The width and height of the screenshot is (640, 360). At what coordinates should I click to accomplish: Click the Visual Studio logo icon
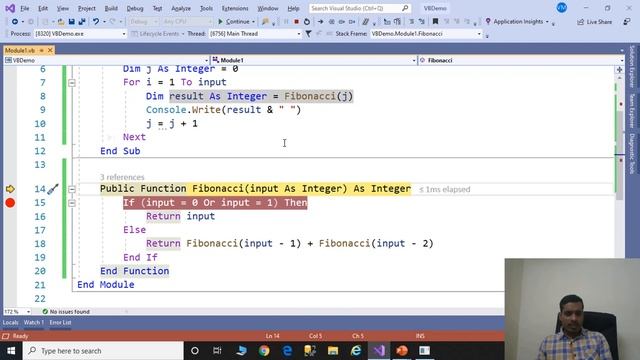10,8
